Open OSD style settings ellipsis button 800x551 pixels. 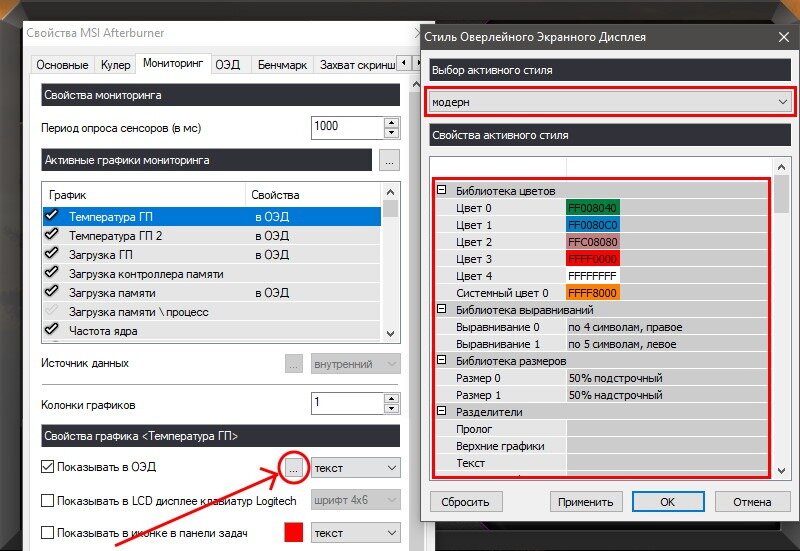coord(293,467)
